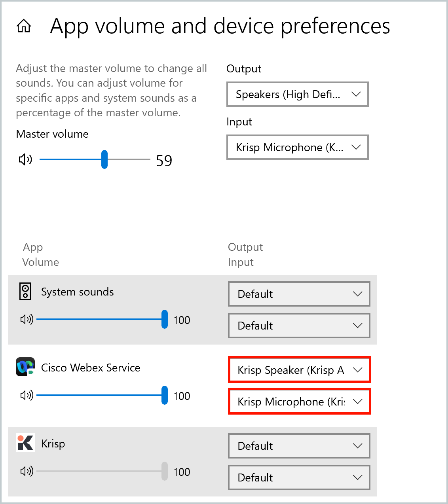Click the System sounds speaker box icon
The height and width of the screenshot is (504, 448).
25,292
